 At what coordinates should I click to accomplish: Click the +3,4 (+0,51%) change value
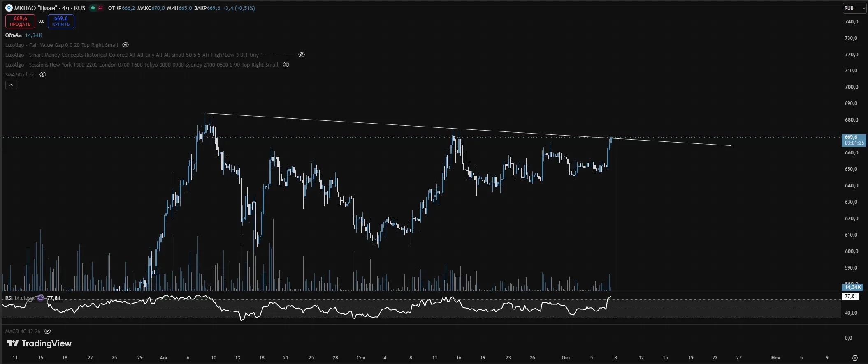coord(239,8)
